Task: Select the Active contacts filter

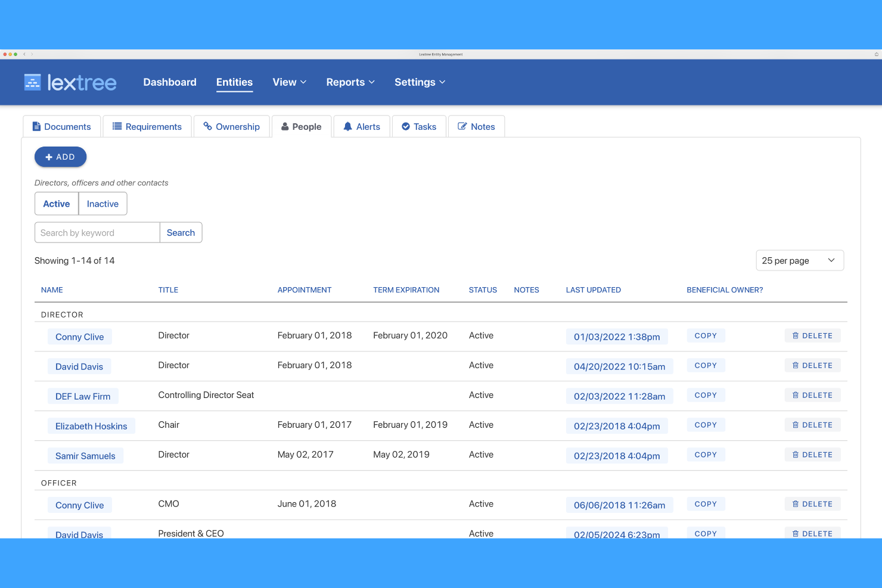Action: coord(56,203)
